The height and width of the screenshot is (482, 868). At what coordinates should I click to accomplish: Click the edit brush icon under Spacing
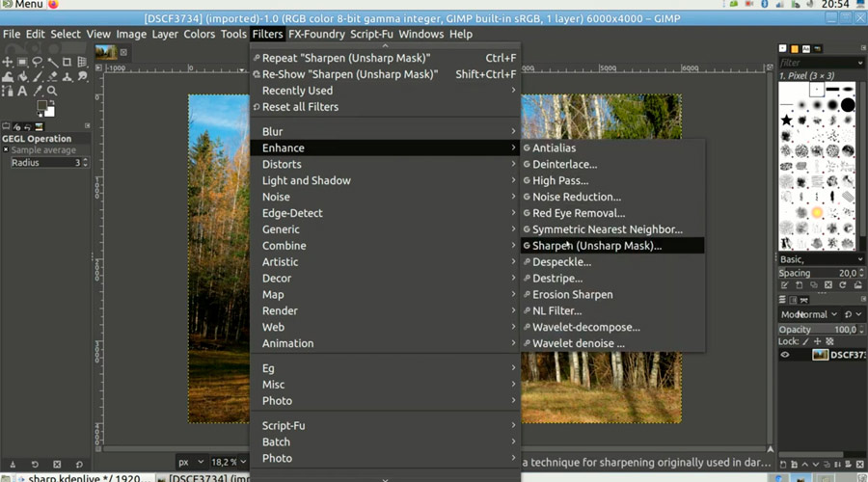[784, 285]
